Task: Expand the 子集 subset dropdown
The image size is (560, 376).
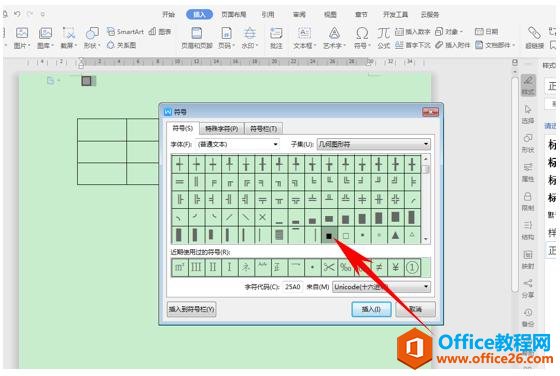Action: pyautogui.click(x=426, y=144)
